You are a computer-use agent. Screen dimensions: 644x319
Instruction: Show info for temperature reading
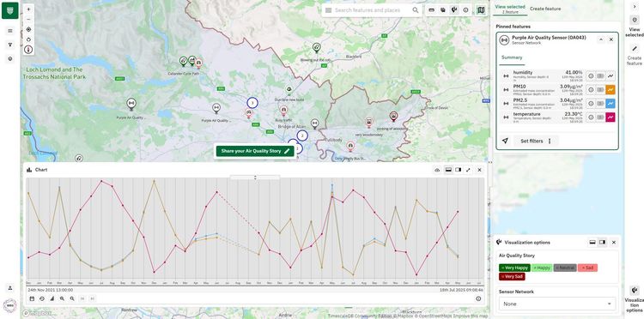591,117
